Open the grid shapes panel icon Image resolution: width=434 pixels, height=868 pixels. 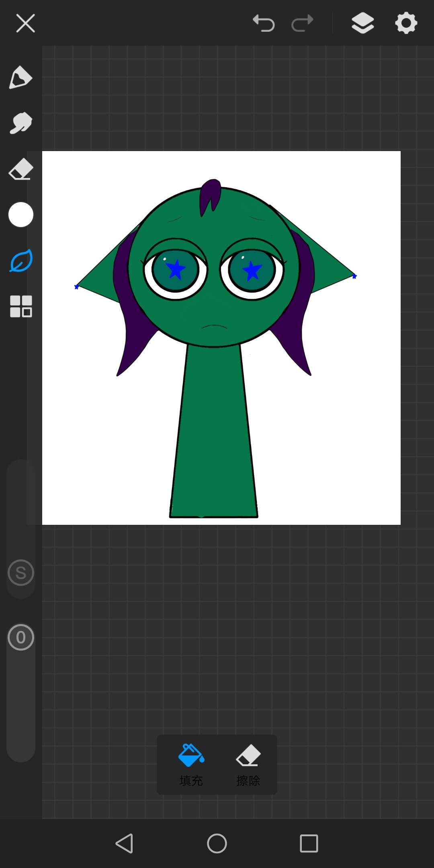tap(20, 306)
